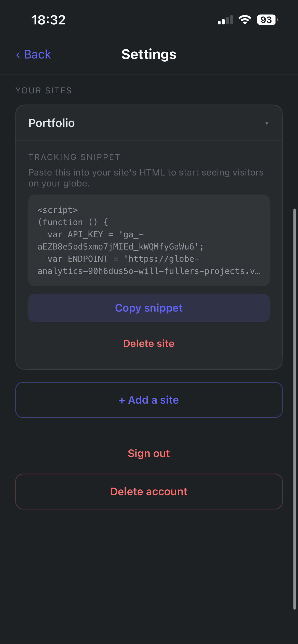Select the Portfolio site header

pyautogui.click(x=149, y=123)
